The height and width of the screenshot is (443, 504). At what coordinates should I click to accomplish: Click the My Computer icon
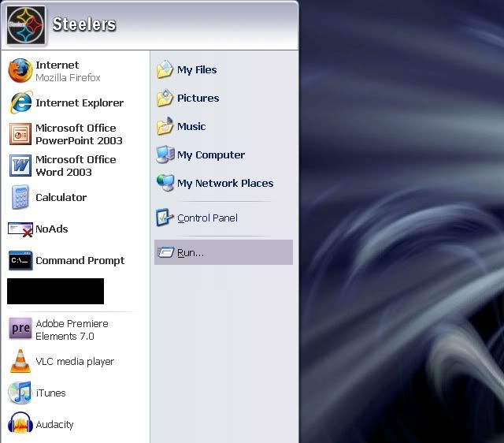(165, 154)
